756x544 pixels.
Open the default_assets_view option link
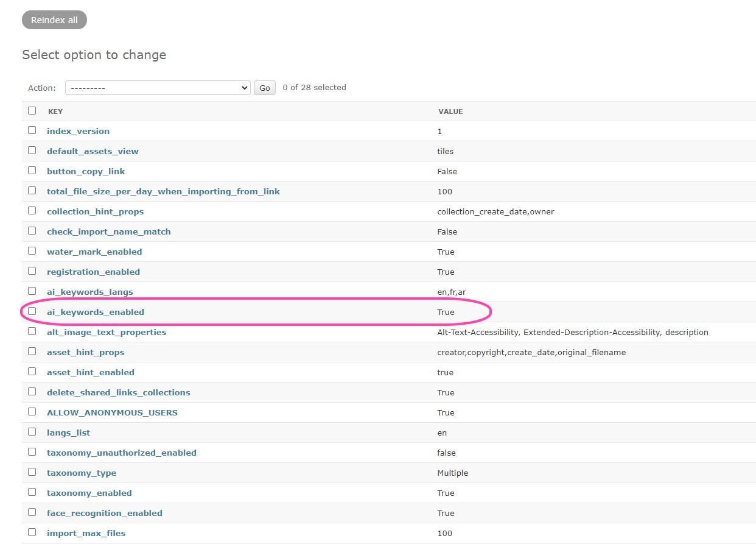tap(93, 151)
